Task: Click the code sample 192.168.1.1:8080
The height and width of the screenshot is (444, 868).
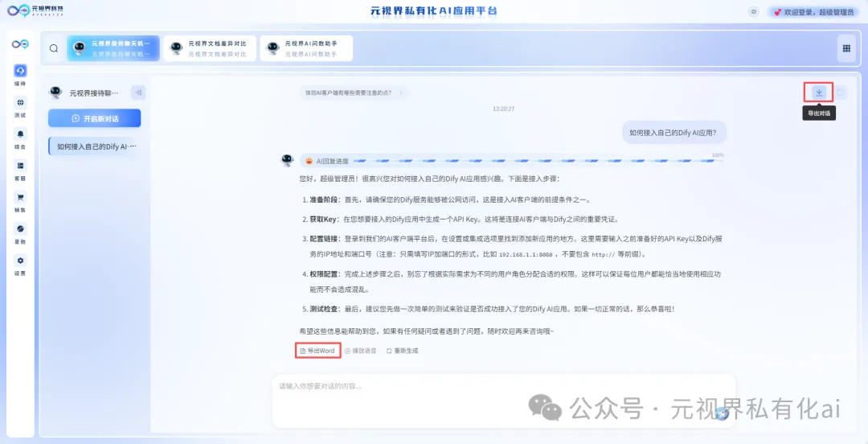Action: (526, 254)
